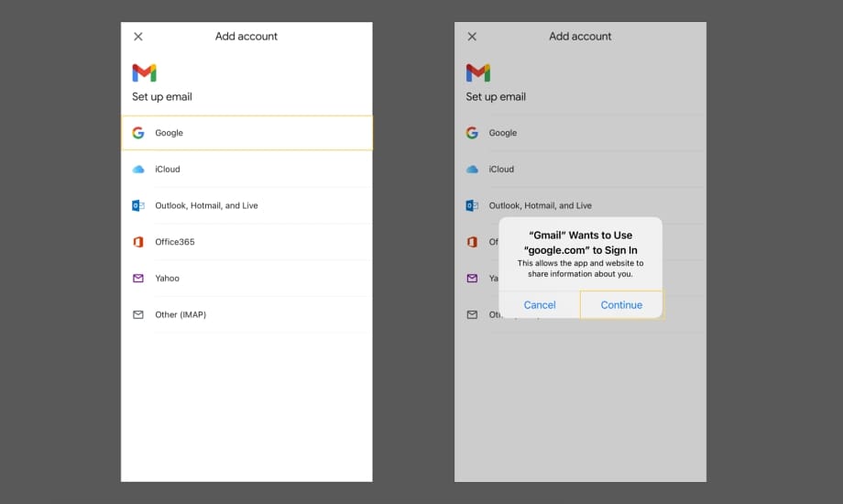Click Office365 icon on left screen

pos(138,242)
